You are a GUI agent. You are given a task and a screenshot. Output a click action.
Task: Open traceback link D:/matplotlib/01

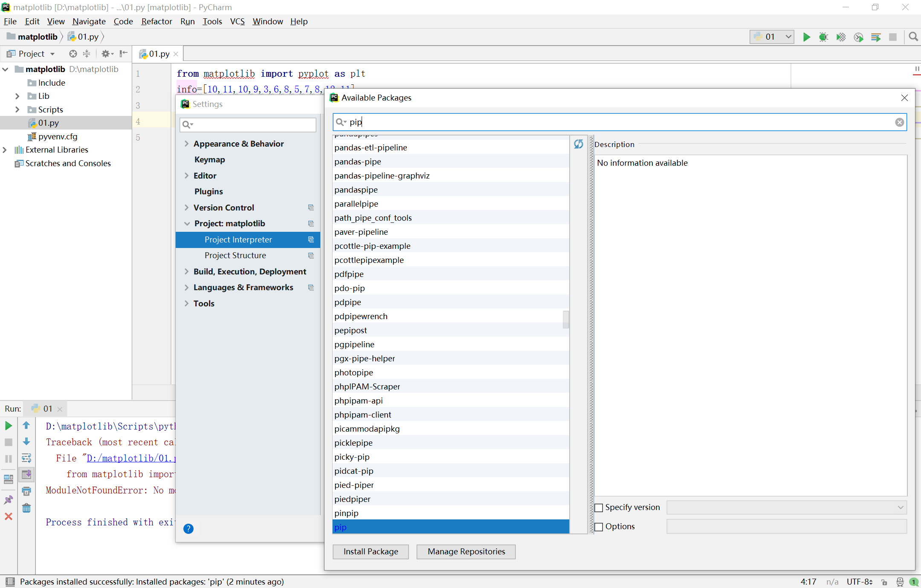pyautogui.click(x=131, y=458)
